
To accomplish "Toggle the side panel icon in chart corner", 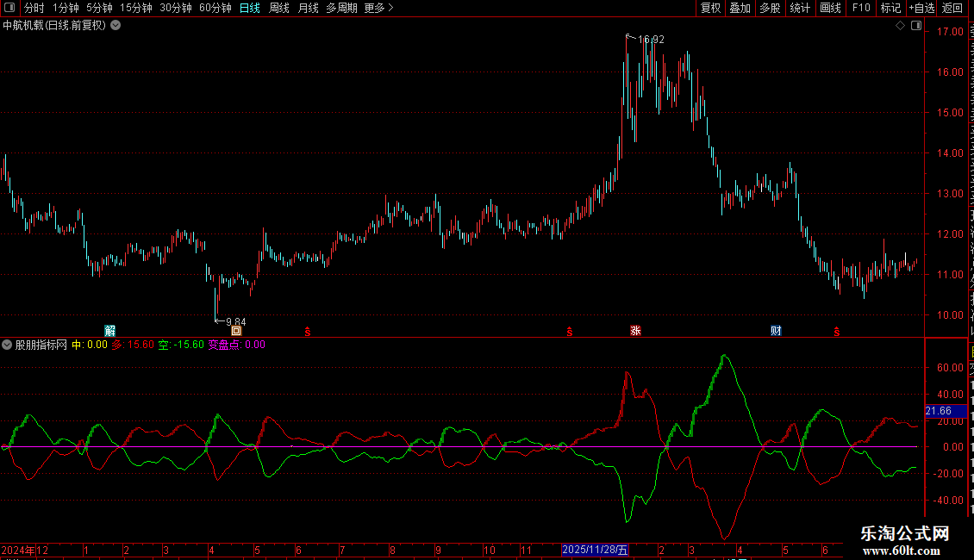I will (x=916, y=26).
